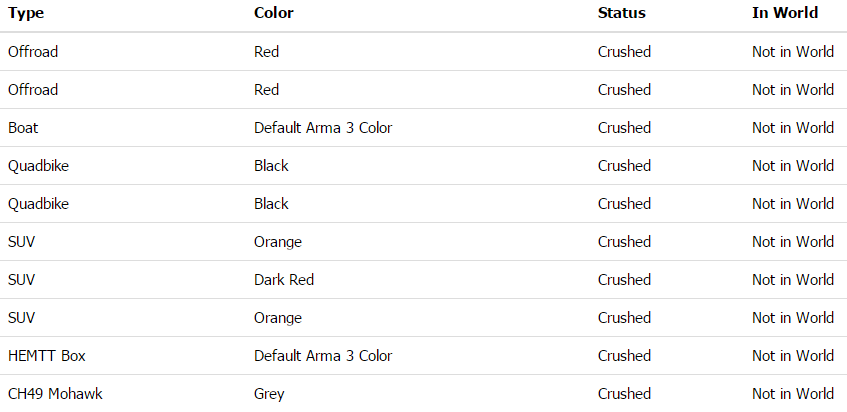Click the Grey color cell

point(269,394)
